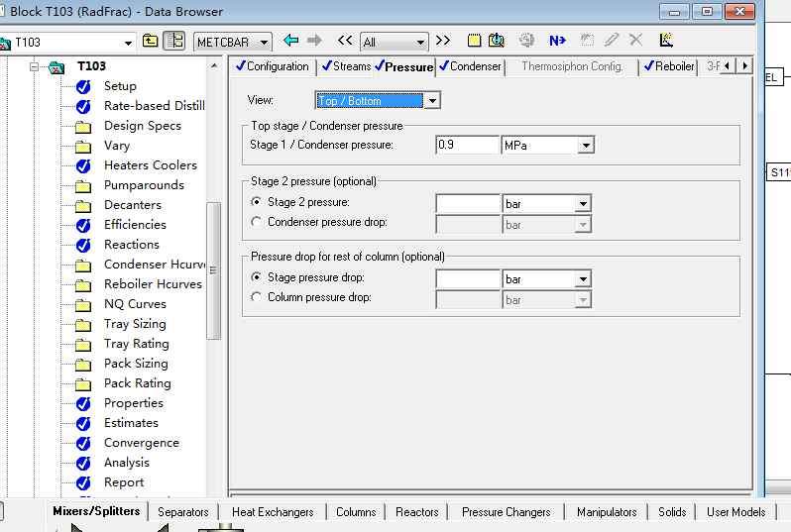This screenshot has width=791, height=532.
Task: Open Heaters Coolers in tree
Action: [x=151, y=164]
